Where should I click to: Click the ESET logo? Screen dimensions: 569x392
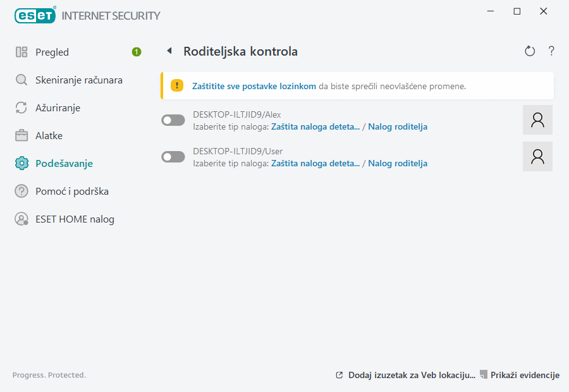click(35, 15)
